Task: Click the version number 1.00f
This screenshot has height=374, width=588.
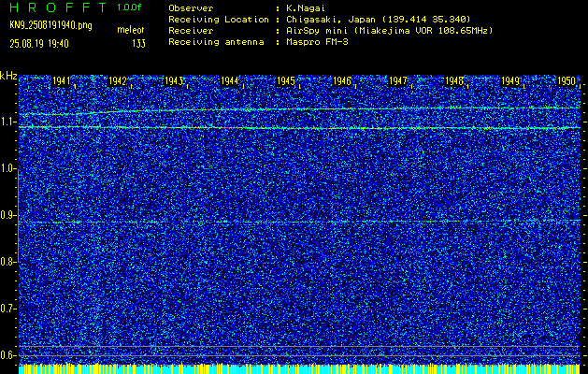Action: coord(129,7)
